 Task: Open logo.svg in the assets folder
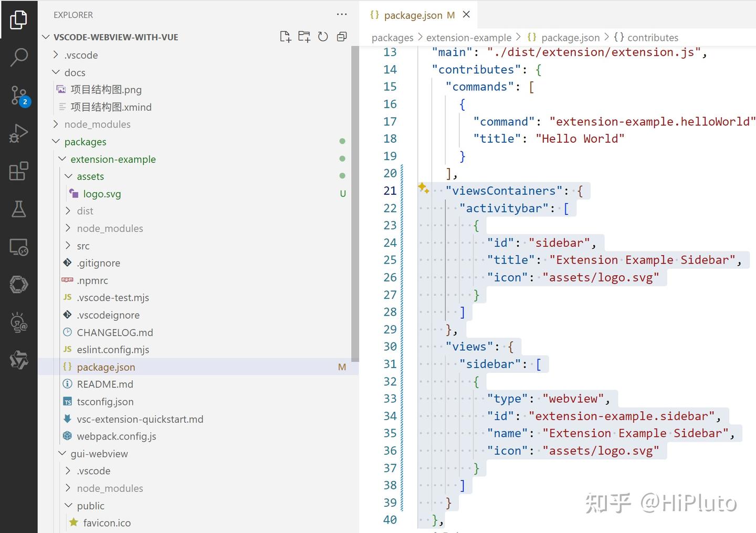[102, 193]
